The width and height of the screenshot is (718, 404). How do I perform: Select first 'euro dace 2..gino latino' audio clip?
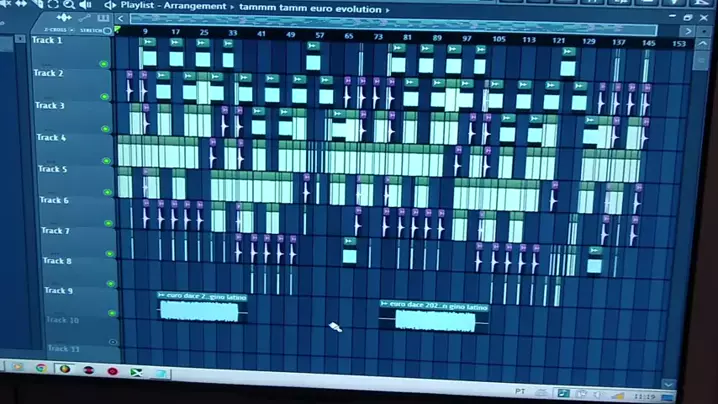[202, 307]
